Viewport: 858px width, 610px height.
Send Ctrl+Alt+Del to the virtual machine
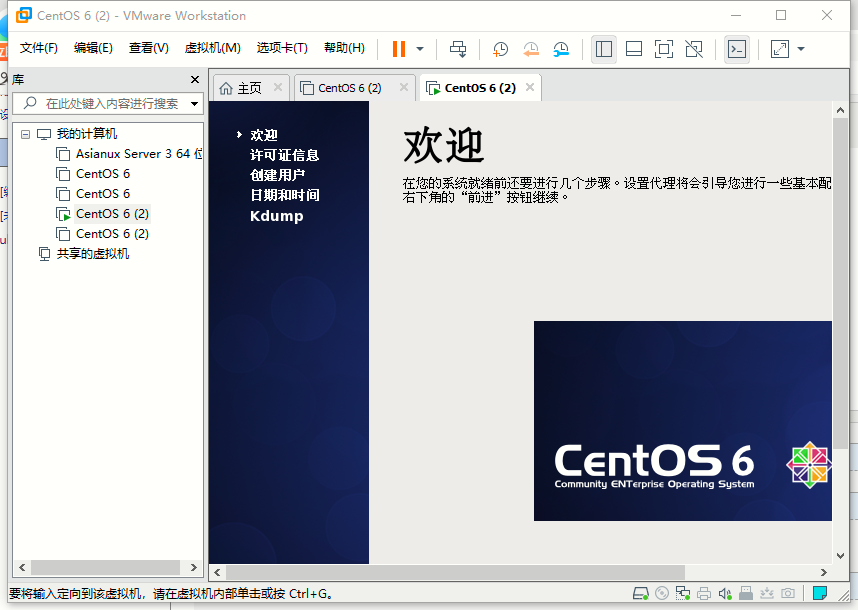(458, 49)
